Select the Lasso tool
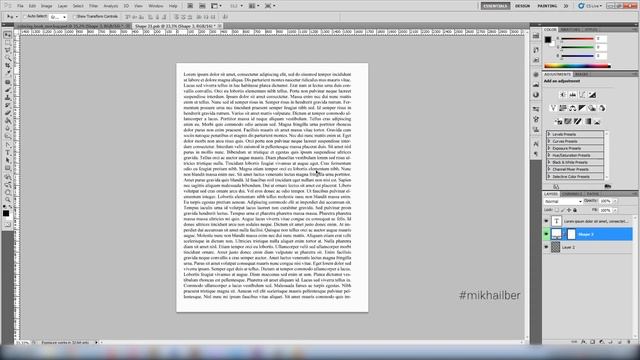The width and height of the screenshot is (640, 360). pos(7,50)
